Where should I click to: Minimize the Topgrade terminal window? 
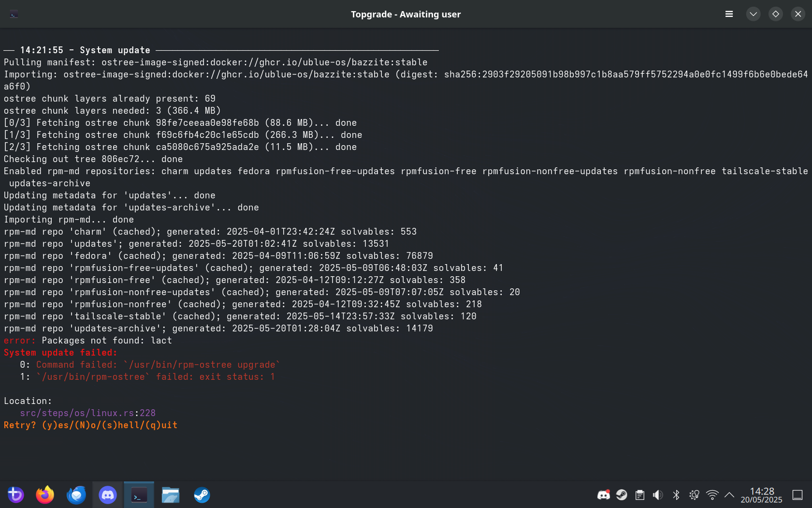[753, 14]
